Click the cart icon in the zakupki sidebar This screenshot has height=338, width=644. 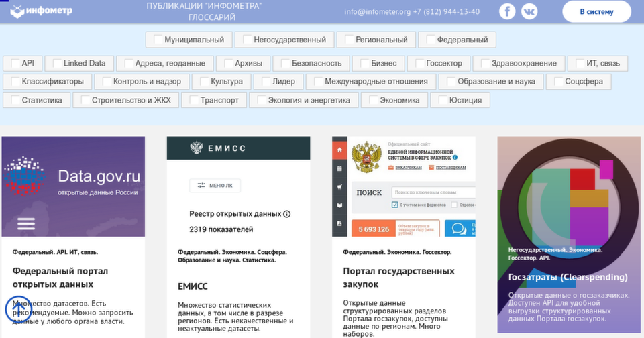point(339,187)
